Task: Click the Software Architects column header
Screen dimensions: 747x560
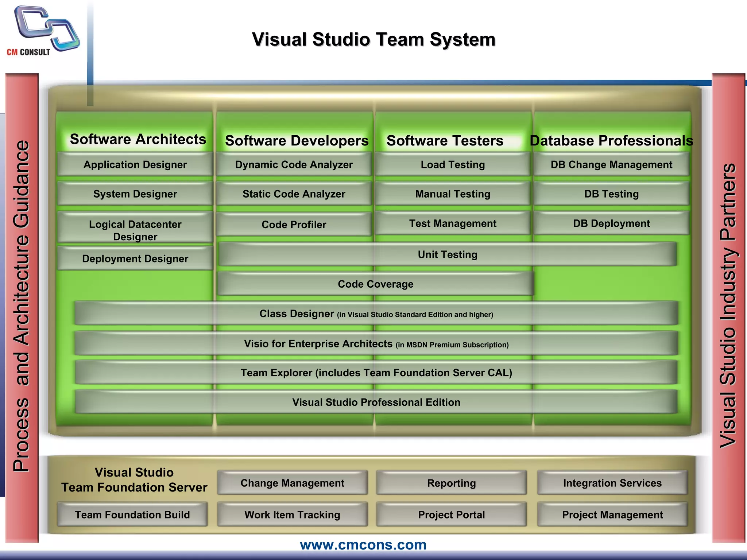Action: (x=138, y=139)
